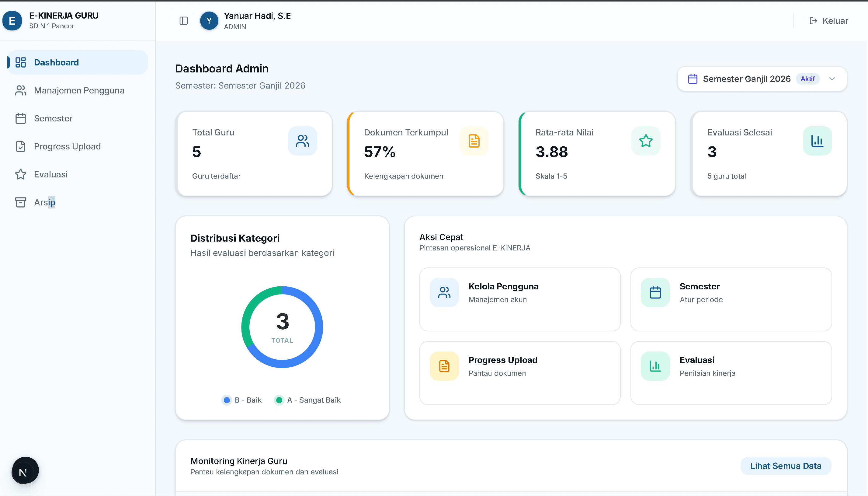Click the Evaluasi Selesai chart icon

coord(817,141)
